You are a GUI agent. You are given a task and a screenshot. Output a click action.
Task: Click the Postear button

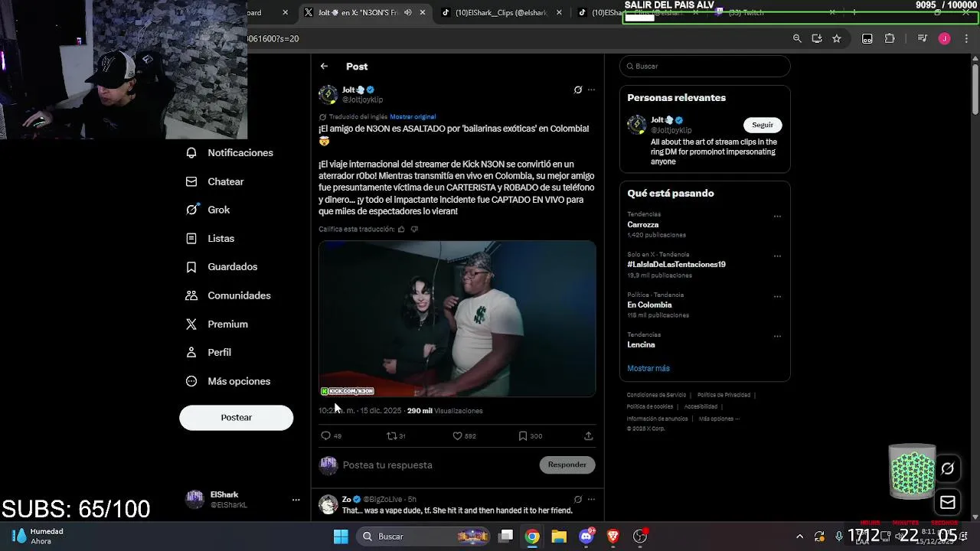click(x=236, y=418)
